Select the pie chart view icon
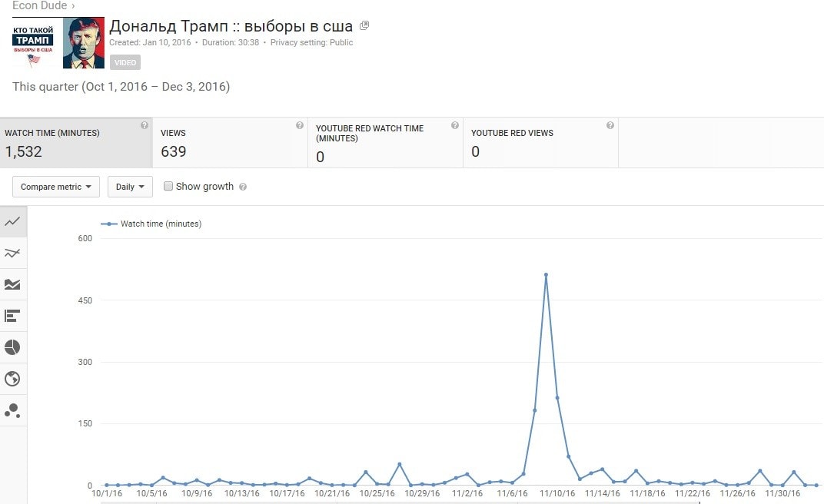The image size is (824, 504). point(12,347)
